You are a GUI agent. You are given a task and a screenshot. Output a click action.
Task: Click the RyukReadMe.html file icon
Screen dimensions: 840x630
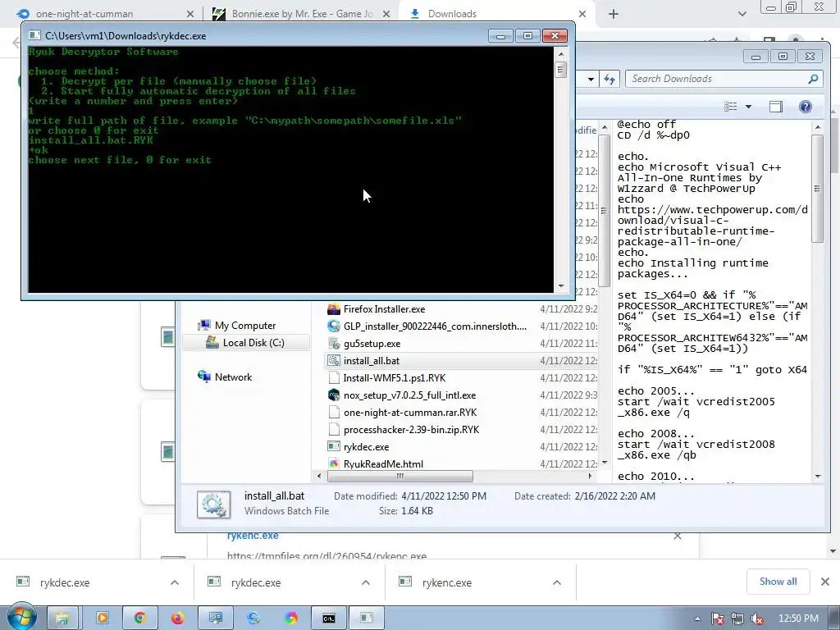[334, 463]
